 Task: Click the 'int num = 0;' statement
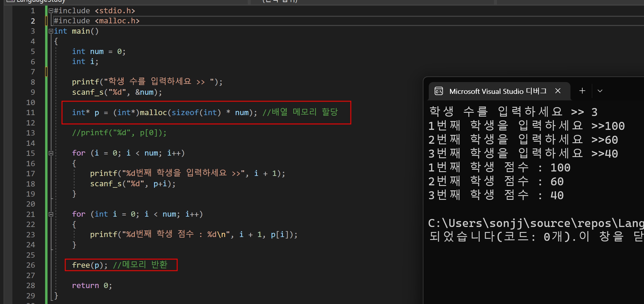(99, 52)
